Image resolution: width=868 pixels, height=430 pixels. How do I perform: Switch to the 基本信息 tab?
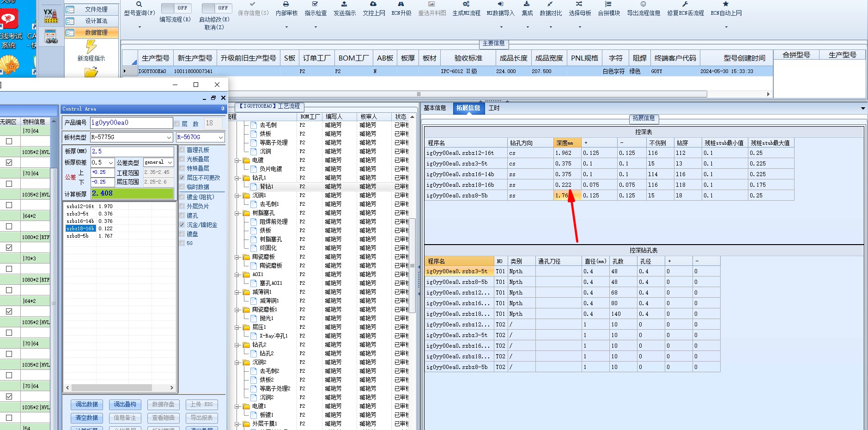pos(435,108)
